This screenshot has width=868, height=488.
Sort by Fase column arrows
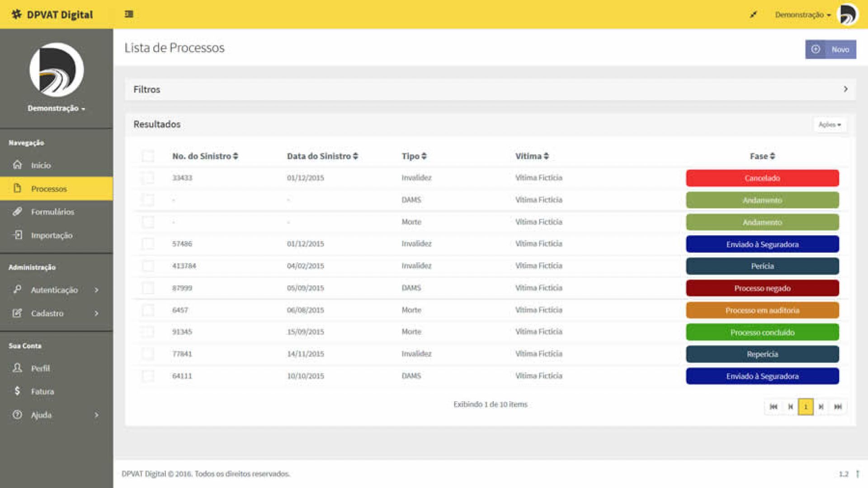tap(772, 156)
